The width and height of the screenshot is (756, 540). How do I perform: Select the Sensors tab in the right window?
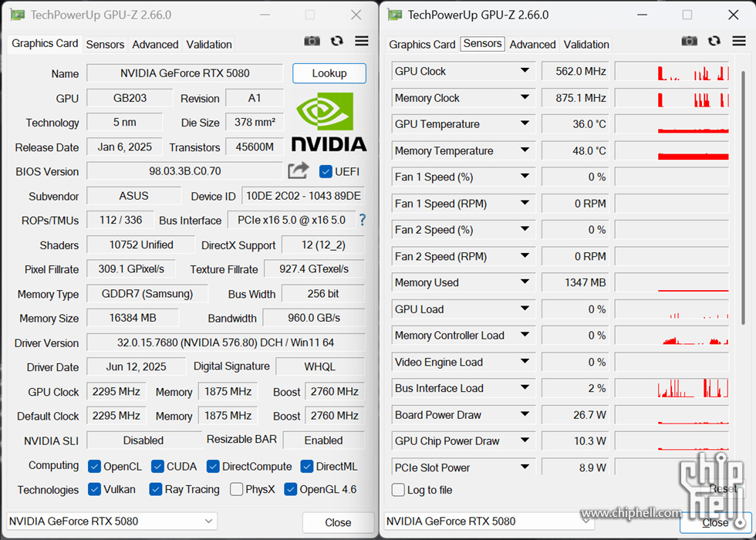483,43
